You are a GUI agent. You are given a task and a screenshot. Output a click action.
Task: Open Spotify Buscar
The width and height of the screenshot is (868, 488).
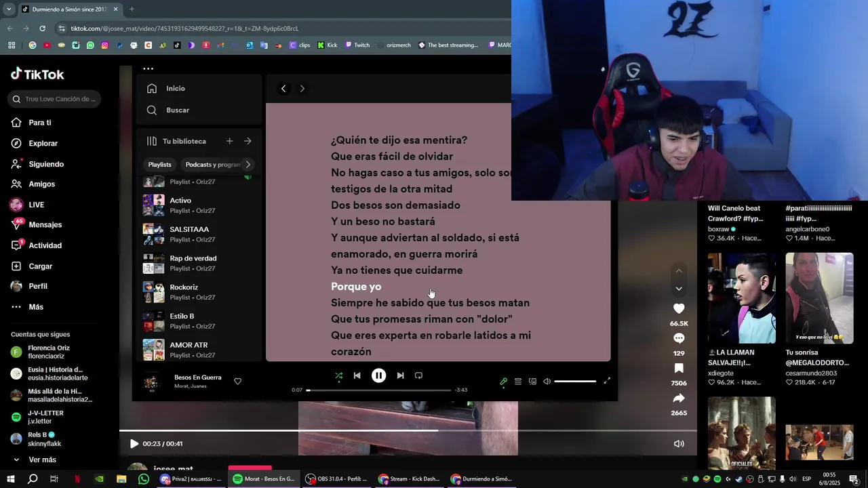168,110
